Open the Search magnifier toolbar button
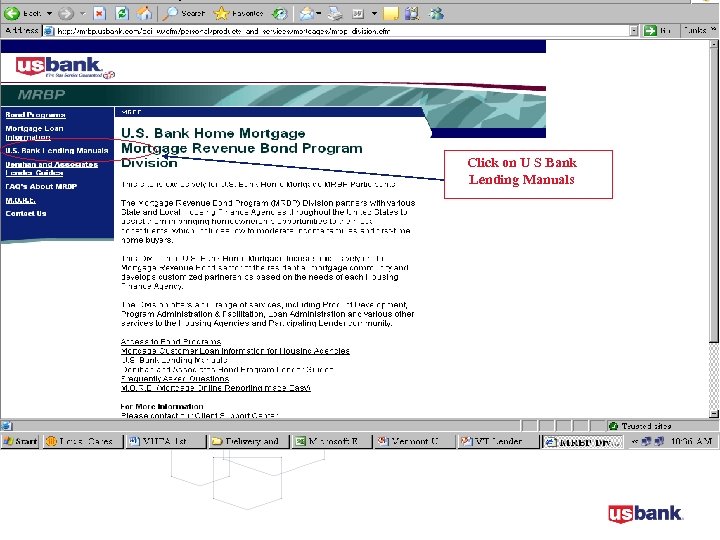The width and height of the screenshot is (720, 540). (184, 13)
